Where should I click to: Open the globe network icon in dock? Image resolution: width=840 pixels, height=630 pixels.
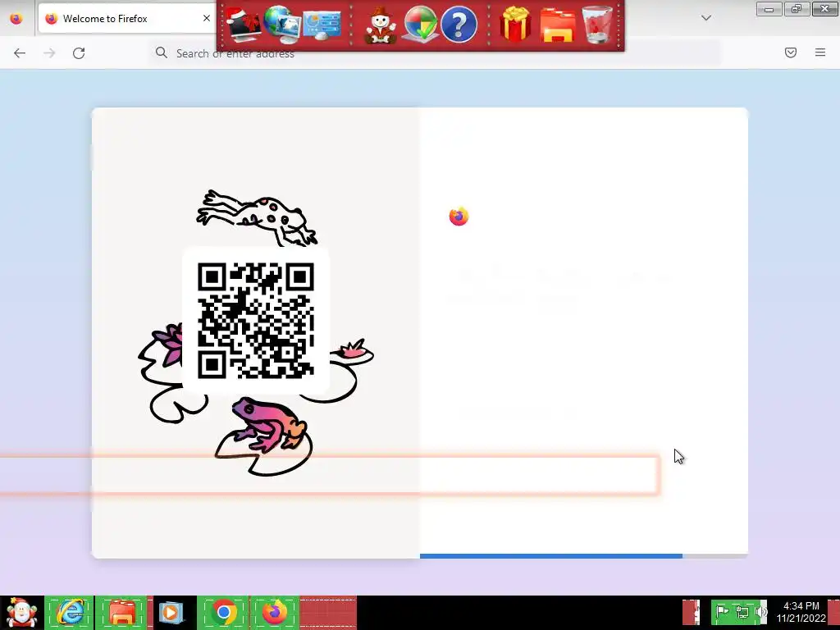pyautogui.click(x=282, y=25)
